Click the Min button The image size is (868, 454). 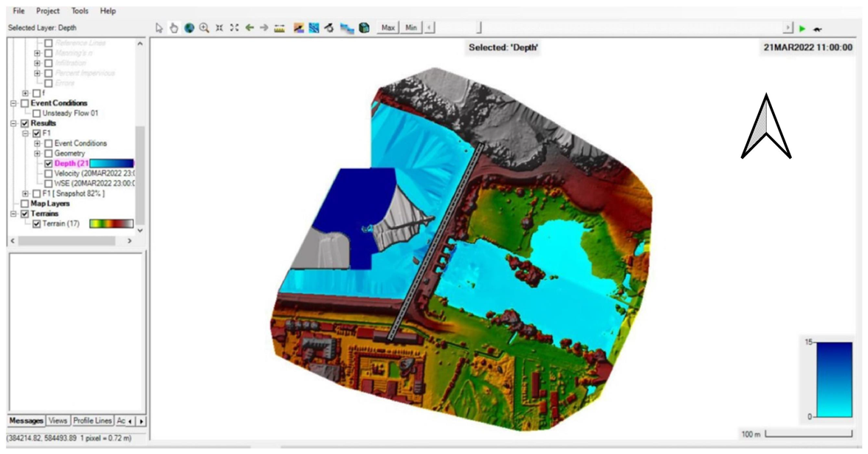click(411, 28)
